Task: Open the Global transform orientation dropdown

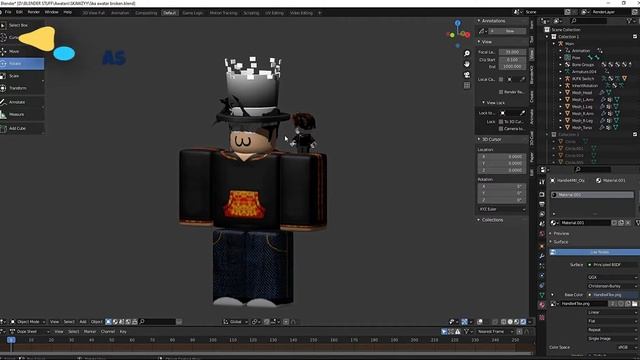Action: [236, 322]
